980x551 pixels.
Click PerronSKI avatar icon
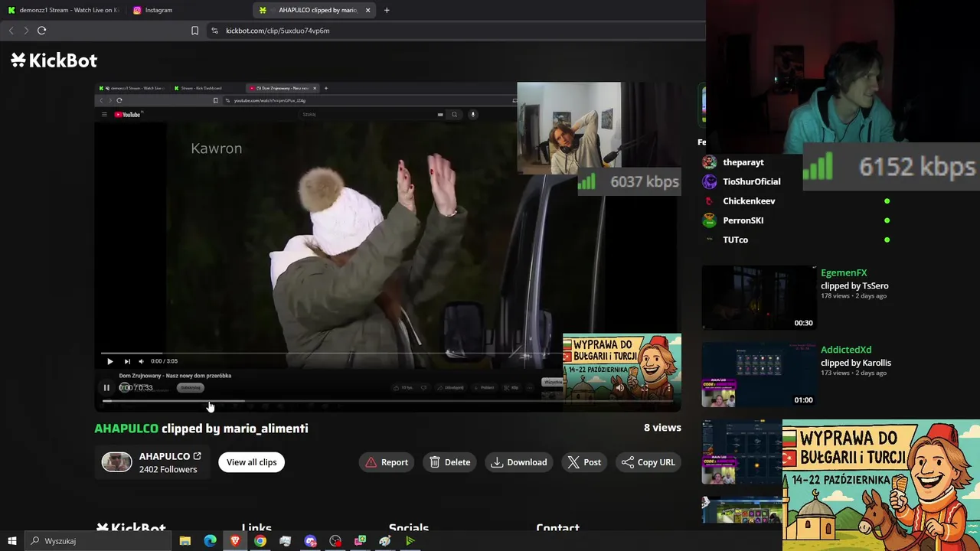(710, 220)
